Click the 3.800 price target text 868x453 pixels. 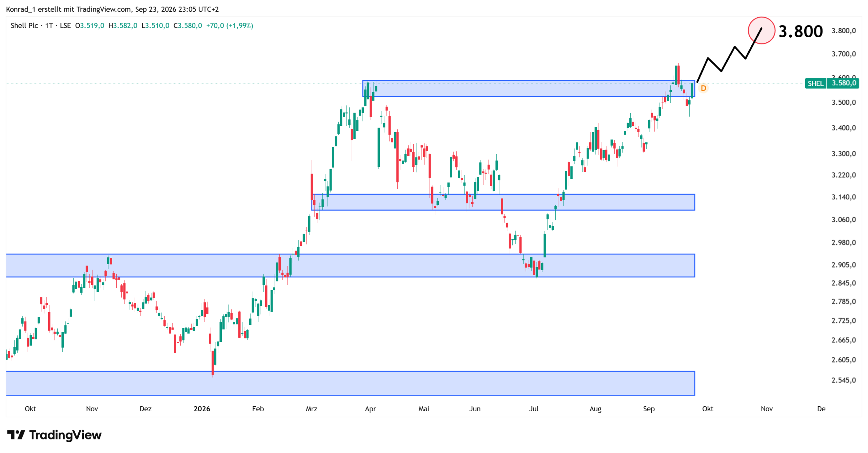(x=800, y=31)
